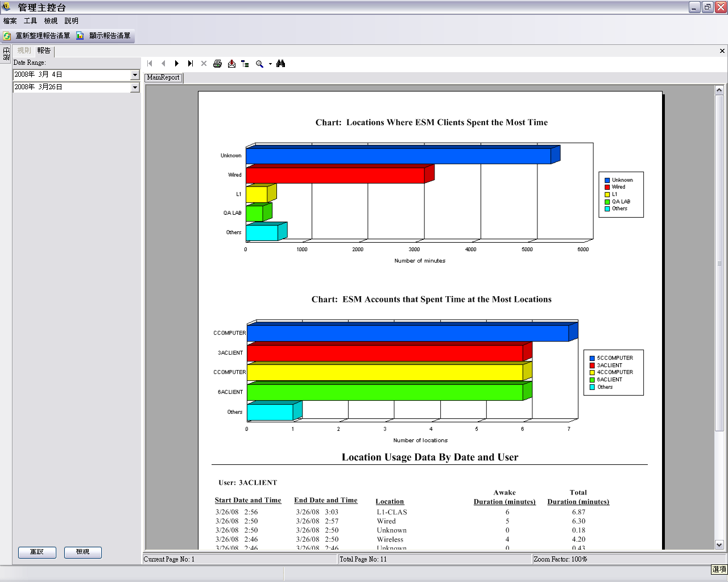Expand the zoom level dropdown arrow

pos(270,64)
